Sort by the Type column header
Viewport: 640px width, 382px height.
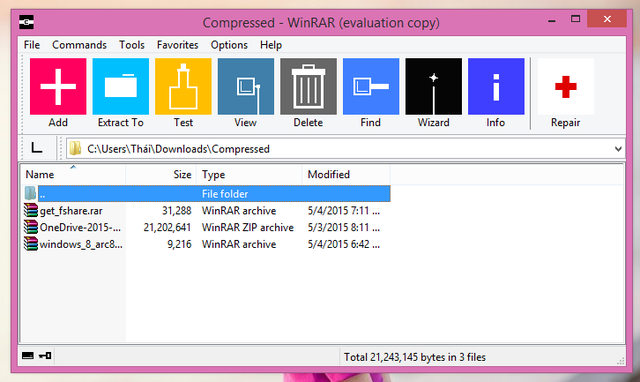(249, 174)
